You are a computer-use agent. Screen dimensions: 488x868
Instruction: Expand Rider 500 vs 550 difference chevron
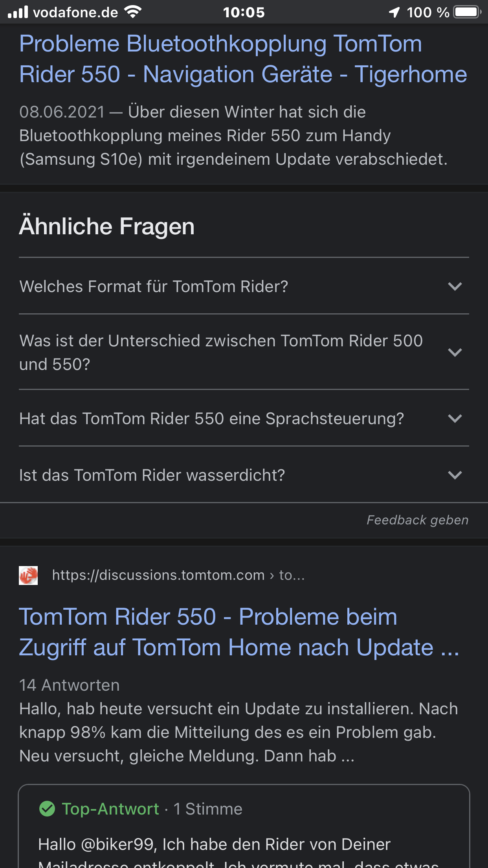[455, 352]
